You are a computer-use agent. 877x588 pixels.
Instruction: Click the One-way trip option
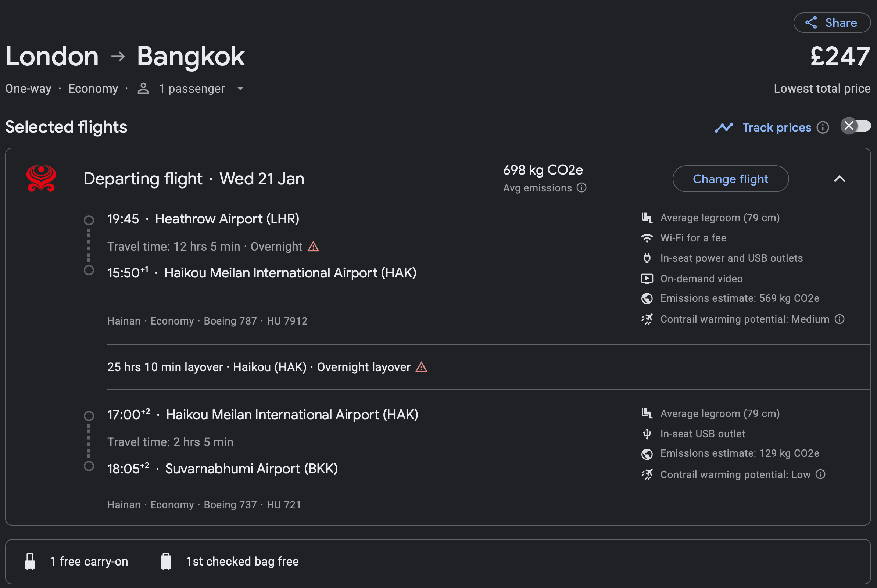(28, 89)
